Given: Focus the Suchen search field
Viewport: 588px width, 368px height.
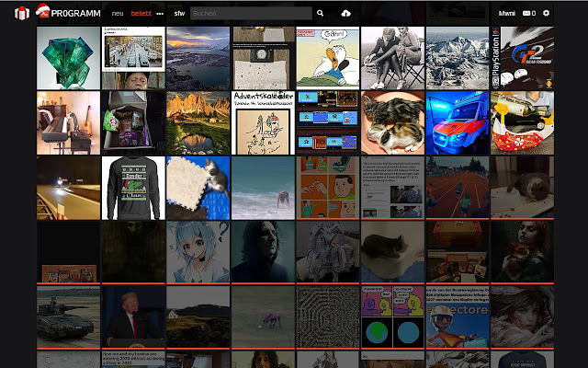Looking at the screenshot, I should (251, 13).
